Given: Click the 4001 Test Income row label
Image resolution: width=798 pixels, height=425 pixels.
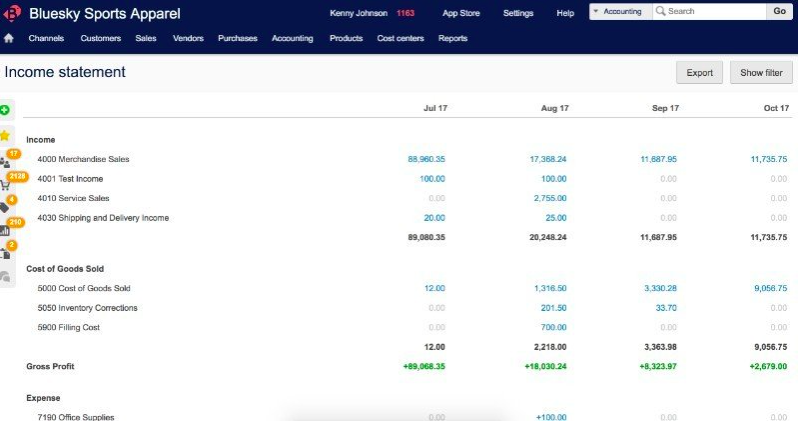Looking at the screenshot, I should click(70, 179).
